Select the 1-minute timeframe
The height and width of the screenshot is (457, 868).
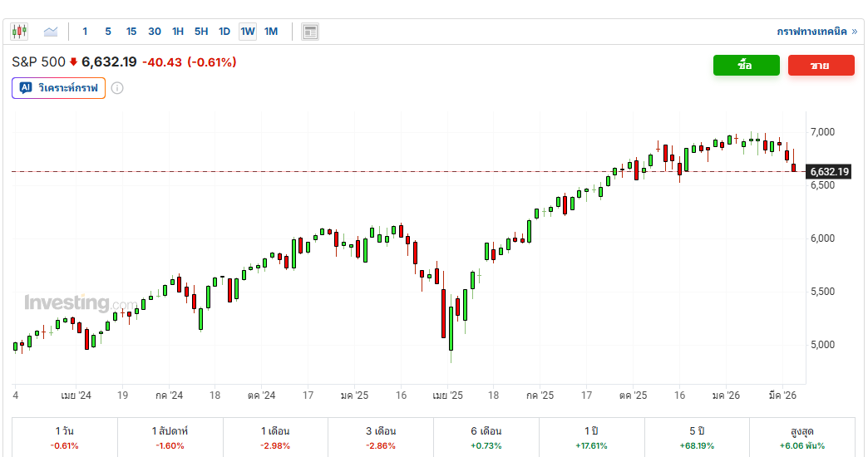click(85, 32)
